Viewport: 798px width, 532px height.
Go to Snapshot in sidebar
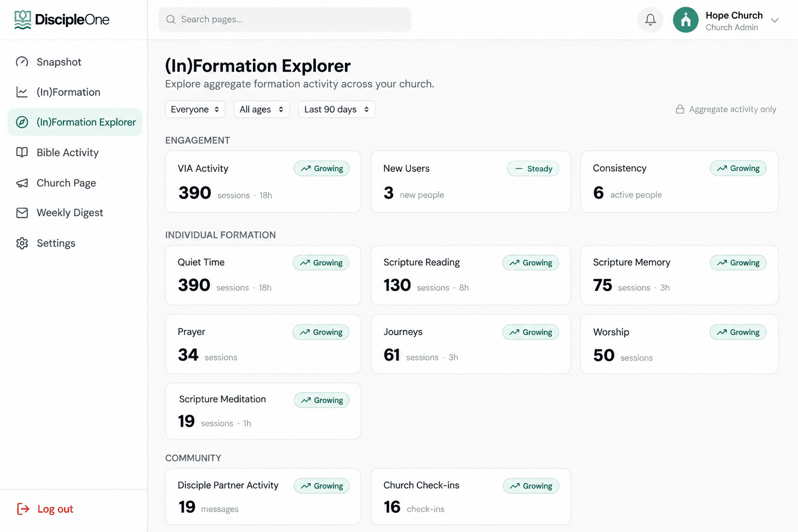click(75, 62)
